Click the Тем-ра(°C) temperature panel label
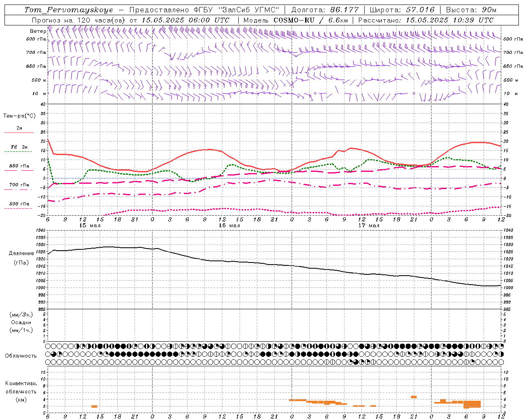The image size is (525, 420). [19, 116]
